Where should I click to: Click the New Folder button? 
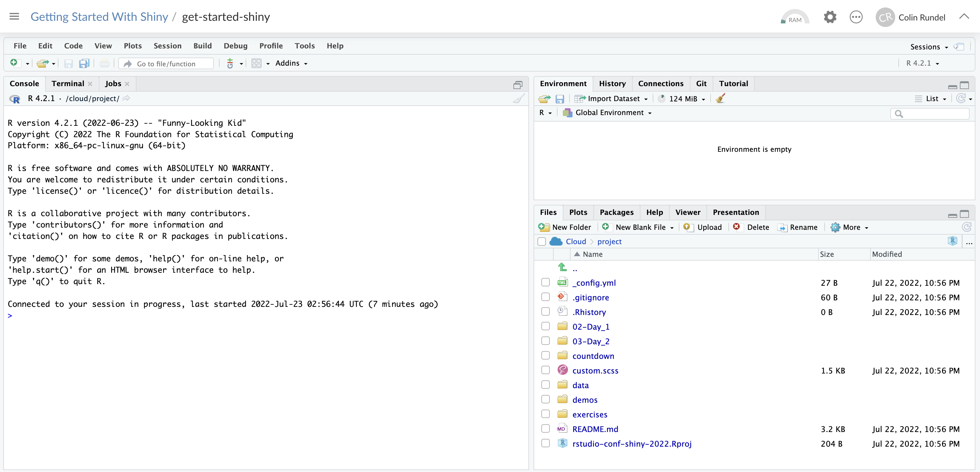[565, 227]
